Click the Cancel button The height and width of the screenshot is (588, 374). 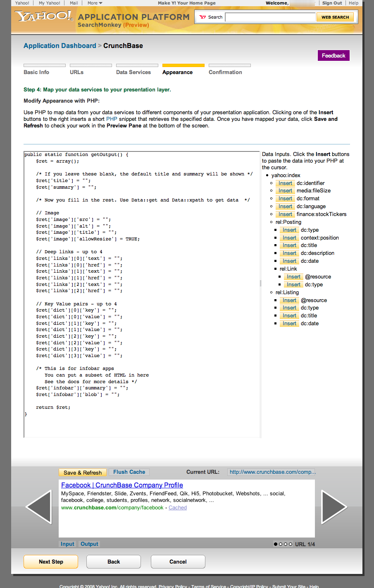click(x=178, y=562)
